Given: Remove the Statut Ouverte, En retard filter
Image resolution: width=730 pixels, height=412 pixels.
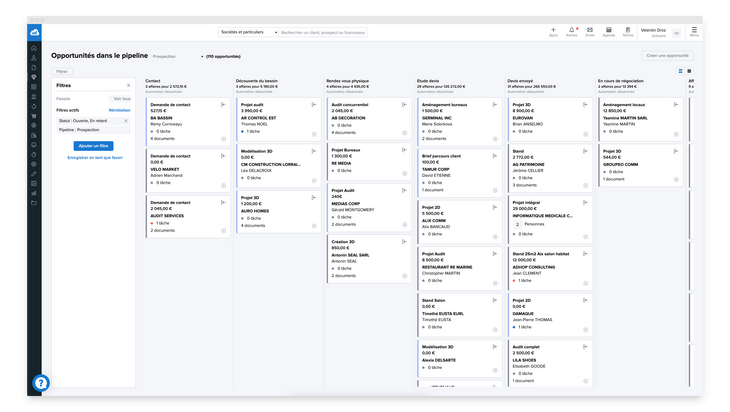Looking at the screenshot, I should [x=126, y=121].
